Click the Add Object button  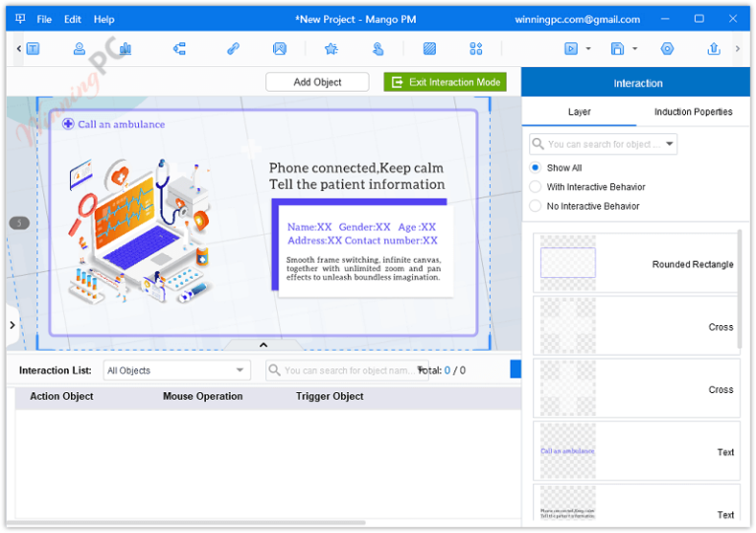(317, 82)
